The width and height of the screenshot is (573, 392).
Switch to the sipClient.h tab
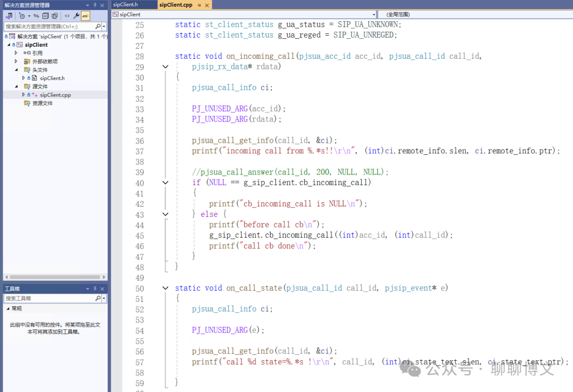(x=125, y=5)
